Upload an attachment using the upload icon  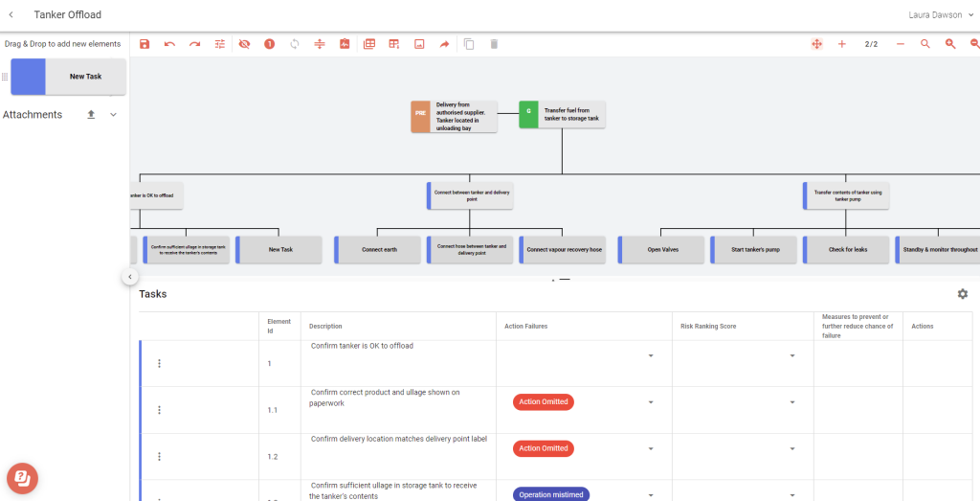pyautogui.click(x=91, y=115)
